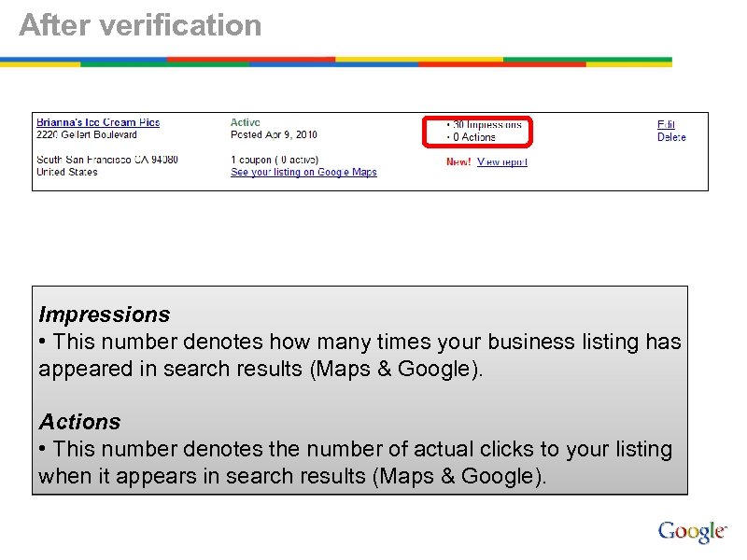Viewport: 747px width, 560px height.
Task: Click the 'Posted Apr 9, 2010' date
Action: coord(275,133)
